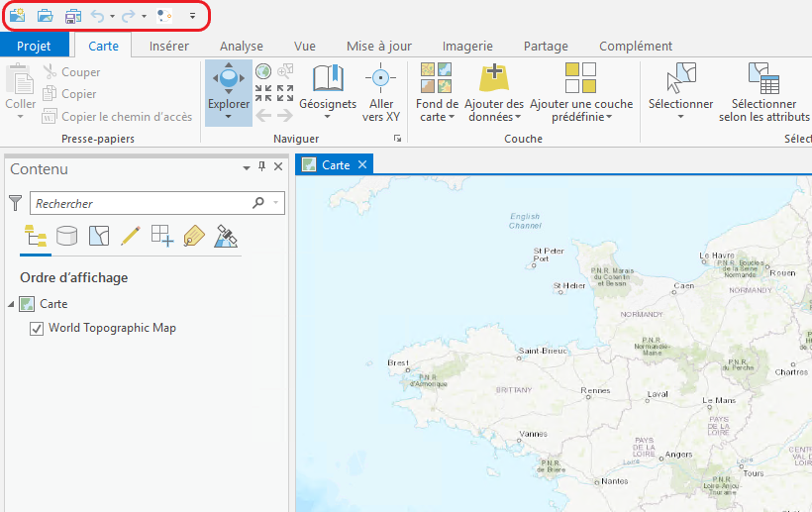The image size is (812, 512).
Task: Open Customize Quick Access Toolbar dropdown
Action: coord(192,16)
